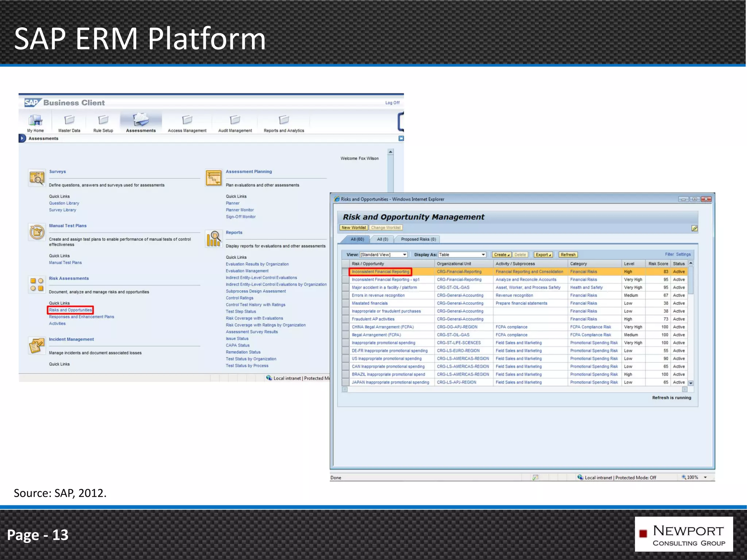747x560 pixels.
Task: Open the Create dropdown button
Action: pos(502,254)
